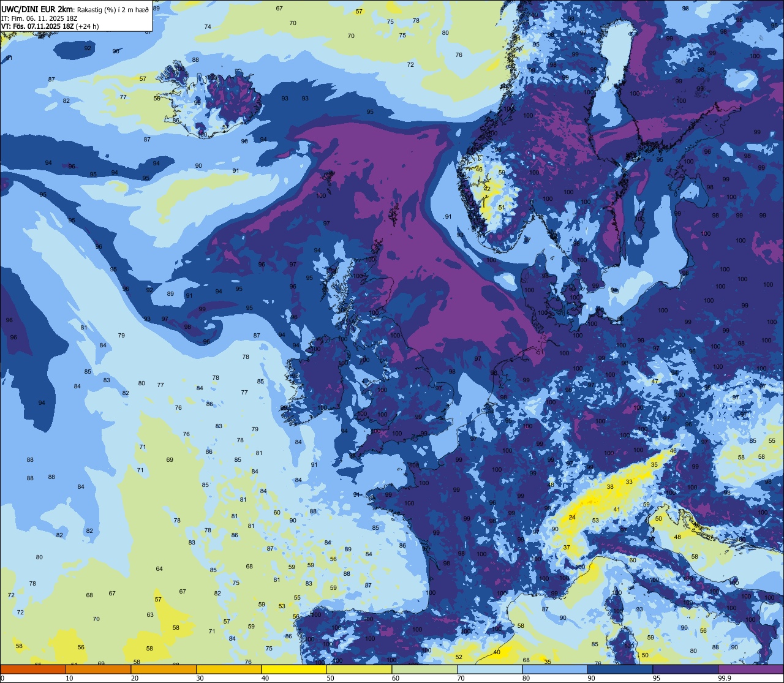784x683 pixels.
Task: Select the purple above-99.9 legend swatch
Action: (x=750, y=669)
